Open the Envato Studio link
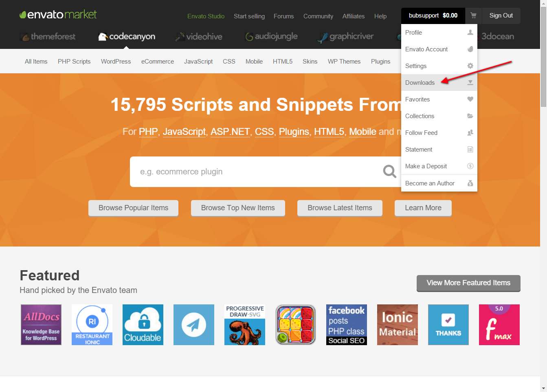 coord(206,16)
